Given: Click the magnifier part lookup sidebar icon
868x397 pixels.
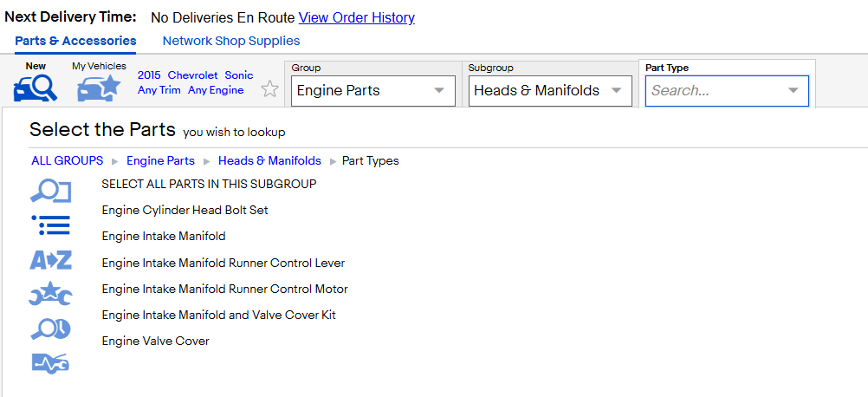Looking at the screenshot, I should [50, 191].
